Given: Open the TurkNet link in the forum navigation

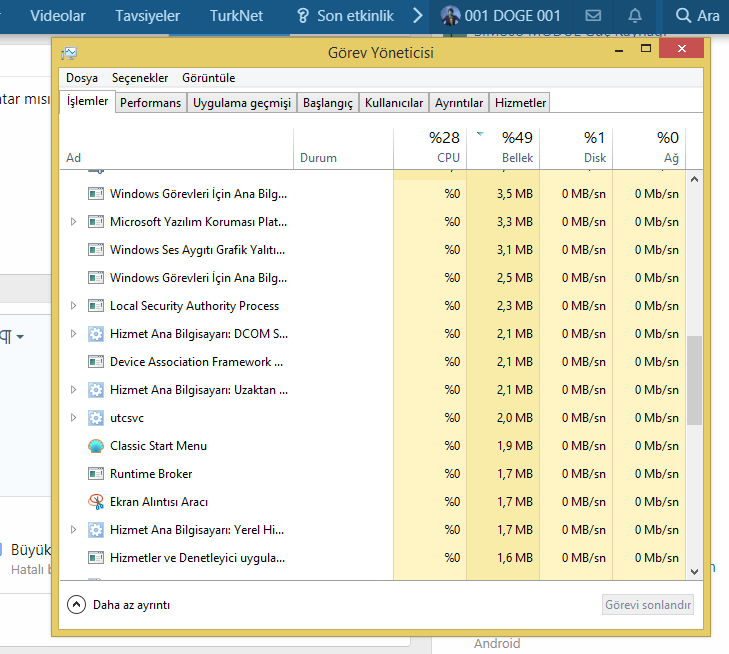Looking at the screenshot, I should pos(236,16).
